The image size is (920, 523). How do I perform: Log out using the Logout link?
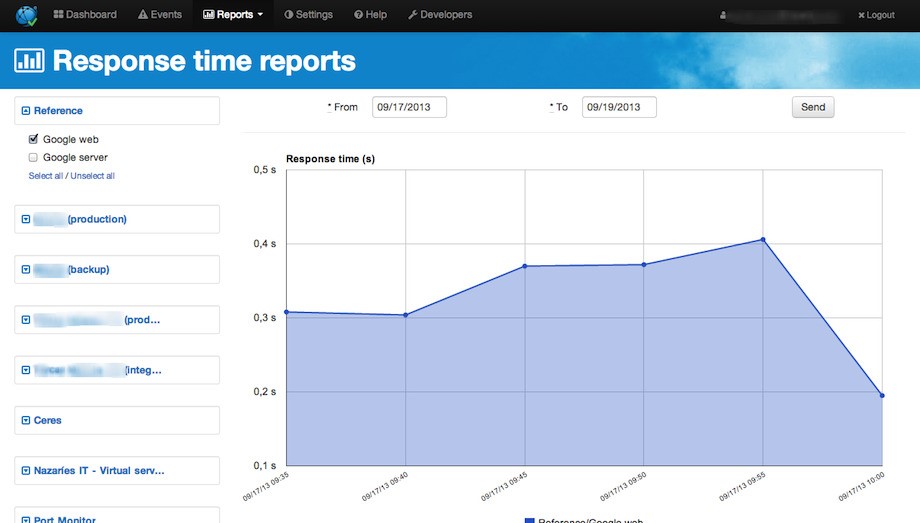(x=876, y=16)
